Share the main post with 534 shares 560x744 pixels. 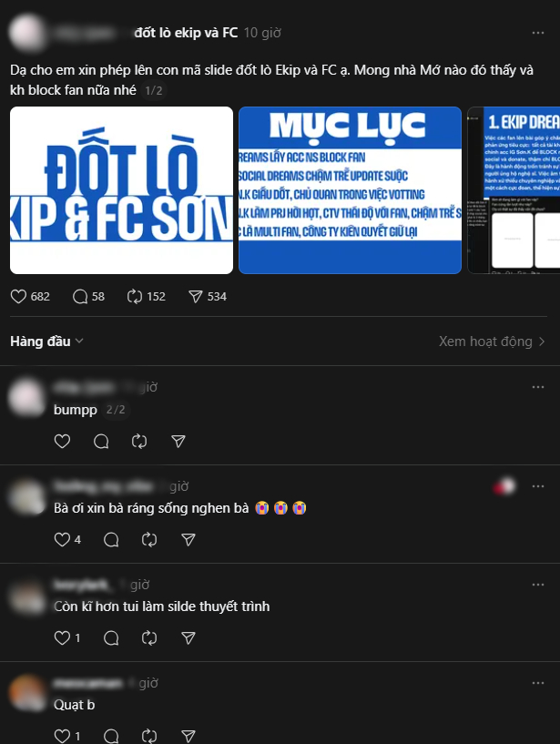(196, 297)
